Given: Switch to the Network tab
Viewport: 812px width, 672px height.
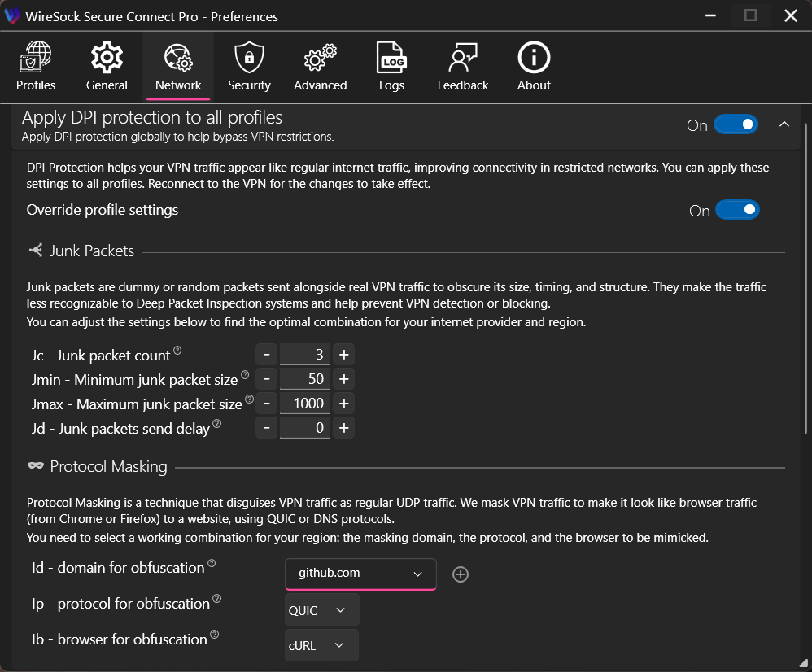Looking at the screenshot, I should [177, 66].
